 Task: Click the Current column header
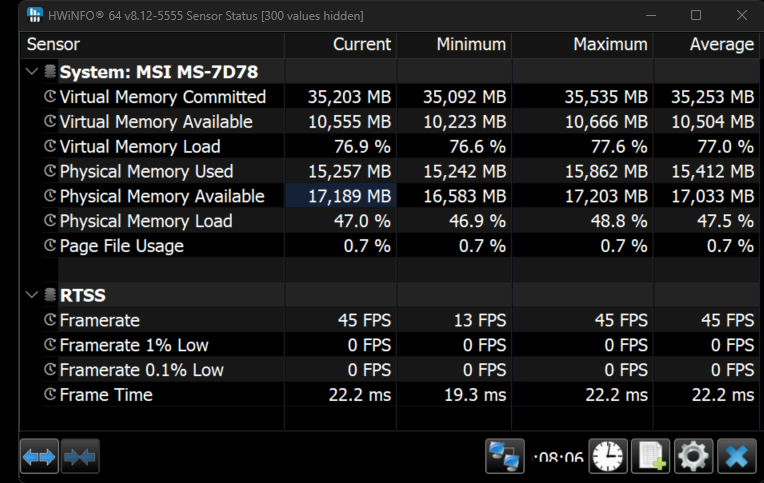point(341,44)
